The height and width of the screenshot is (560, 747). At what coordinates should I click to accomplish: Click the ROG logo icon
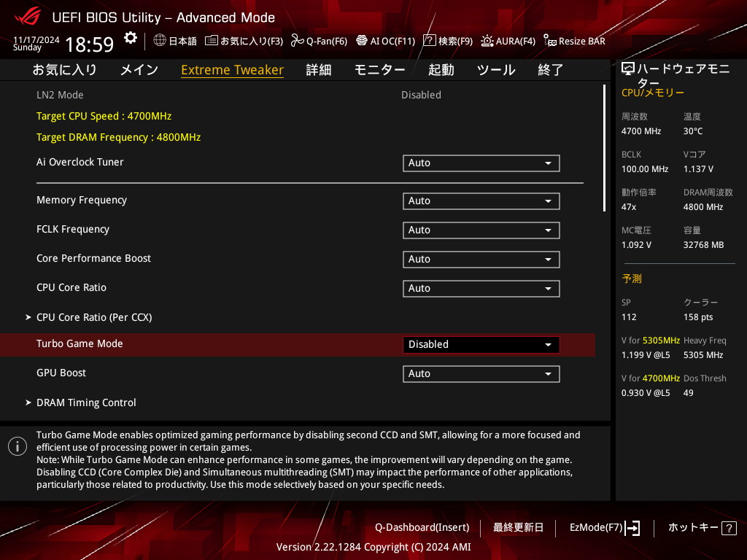coord(28,17)
